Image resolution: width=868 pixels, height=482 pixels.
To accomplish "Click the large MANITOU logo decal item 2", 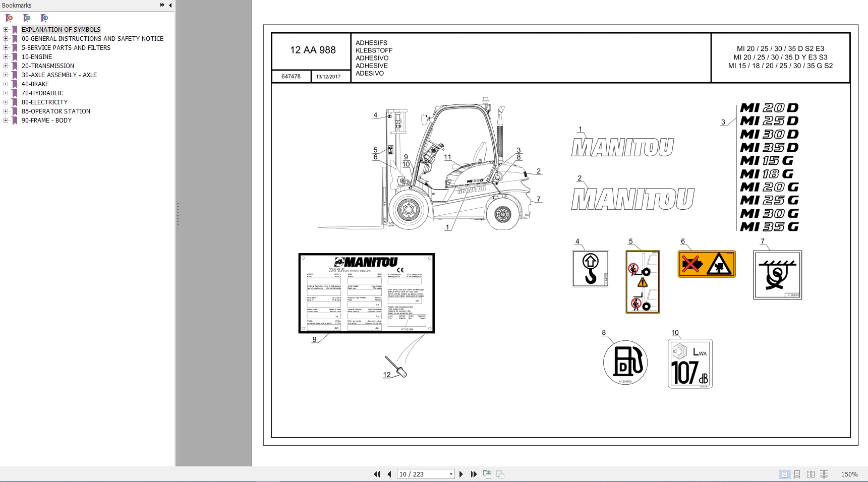I will coord(633,199).
